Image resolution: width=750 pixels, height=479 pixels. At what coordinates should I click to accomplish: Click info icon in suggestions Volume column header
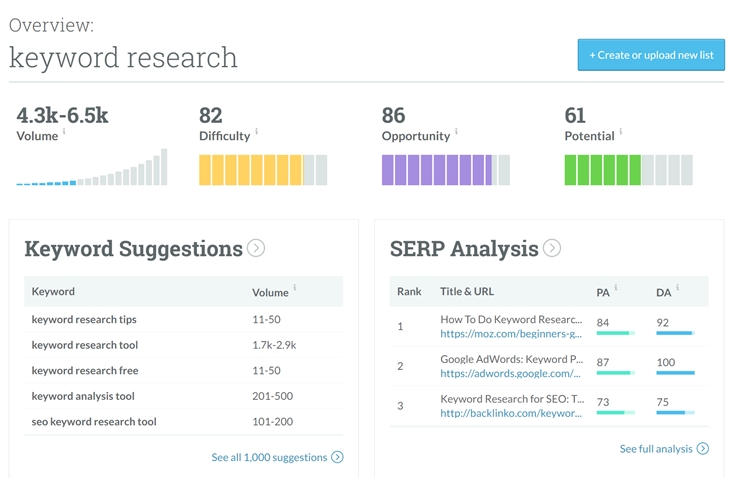[295, 288]
